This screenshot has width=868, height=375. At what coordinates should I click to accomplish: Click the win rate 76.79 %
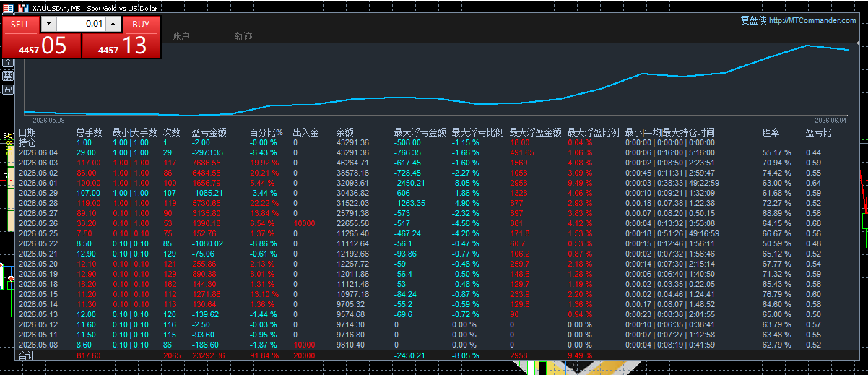click(777, 294)
